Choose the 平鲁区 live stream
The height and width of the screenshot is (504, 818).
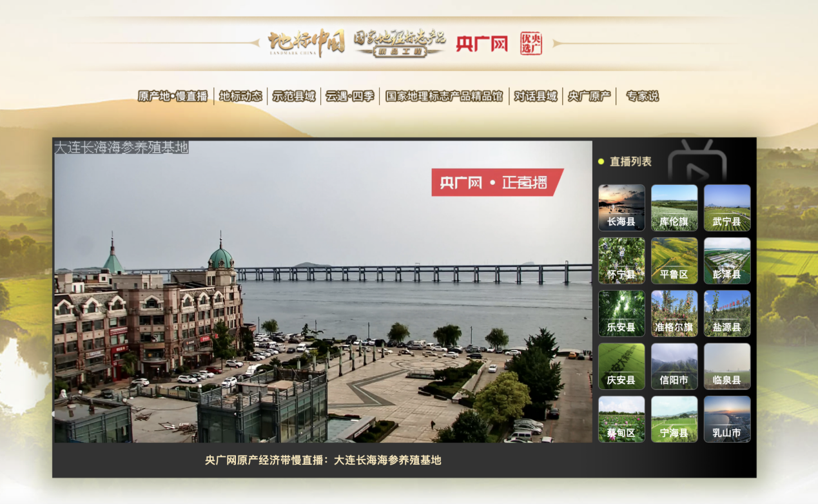point(674,260)
